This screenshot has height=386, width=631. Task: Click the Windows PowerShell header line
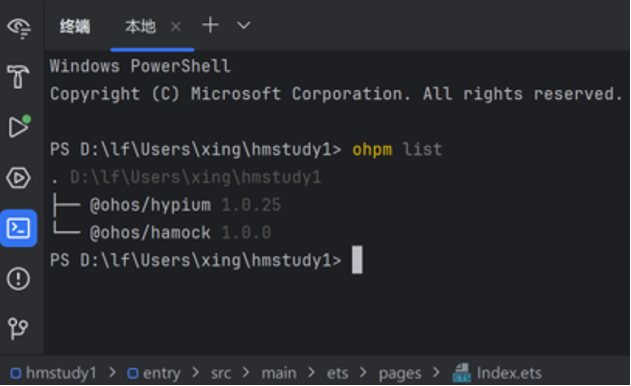click(140, 66)
